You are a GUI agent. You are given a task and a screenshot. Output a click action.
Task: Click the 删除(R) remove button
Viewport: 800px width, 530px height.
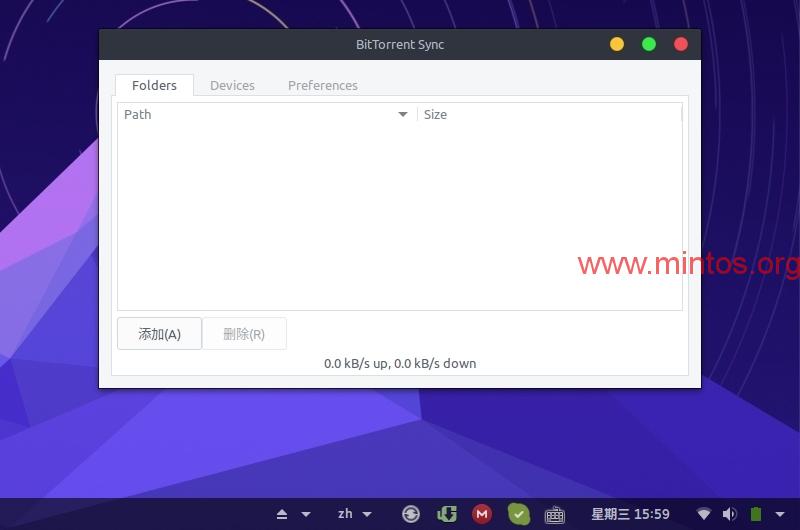[x=244, y=334]
